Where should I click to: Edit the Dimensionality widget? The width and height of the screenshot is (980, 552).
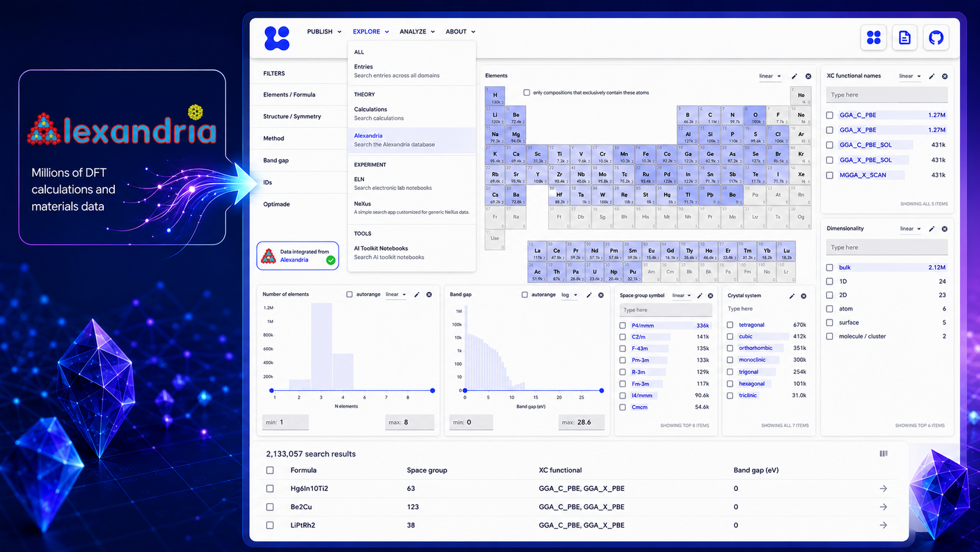(931, 229)
